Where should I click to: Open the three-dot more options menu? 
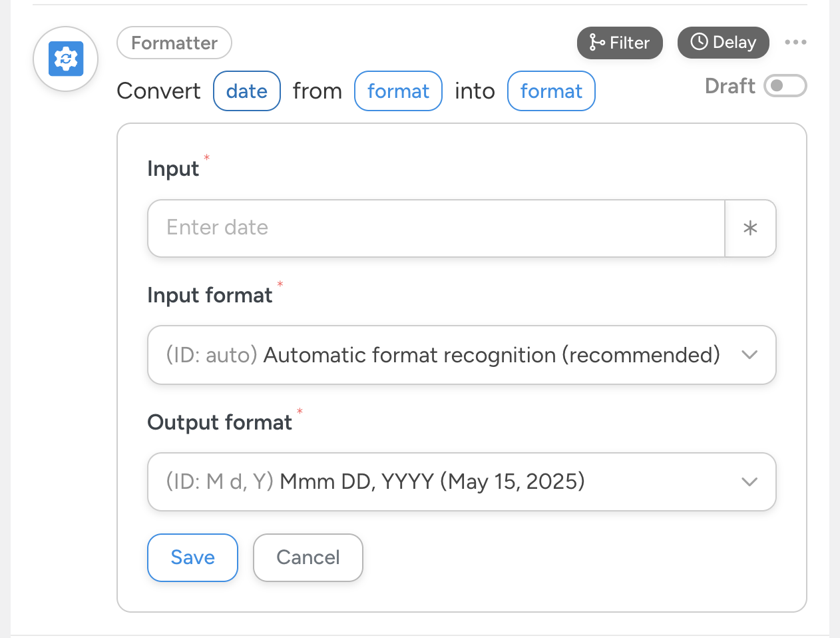pyautogui.click(x=795, y=43)
